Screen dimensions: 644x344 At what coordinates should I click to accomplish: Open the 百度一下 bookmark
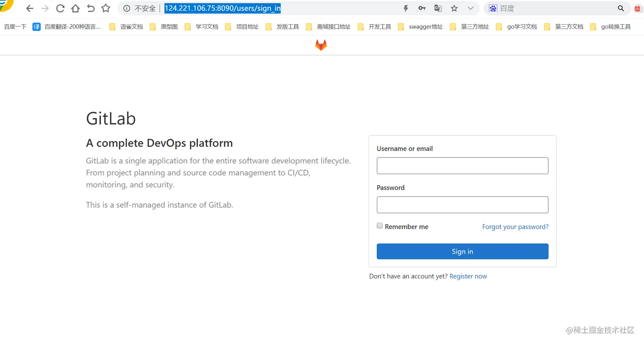click(x=15, y=27)
